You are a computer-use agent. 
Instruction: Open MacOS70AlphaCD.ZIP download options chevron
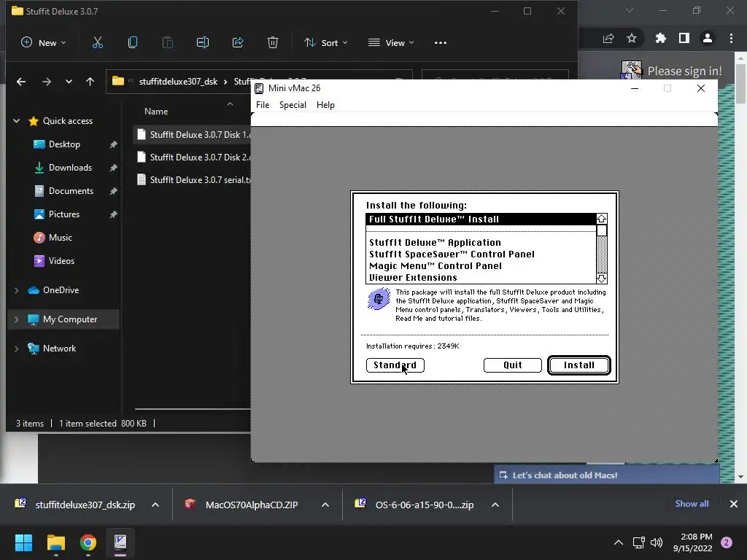pos(325,505)
